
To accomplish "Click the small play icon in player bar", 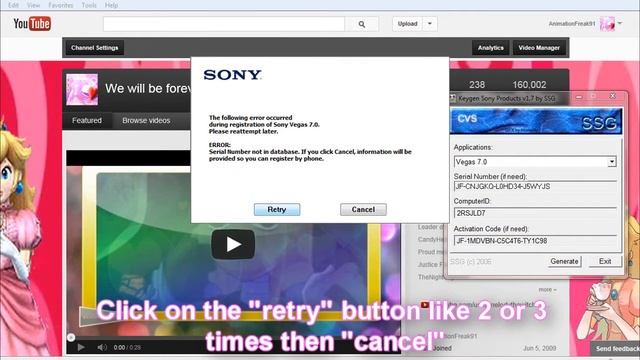I will pyautogui.click(x=81, y=347).
